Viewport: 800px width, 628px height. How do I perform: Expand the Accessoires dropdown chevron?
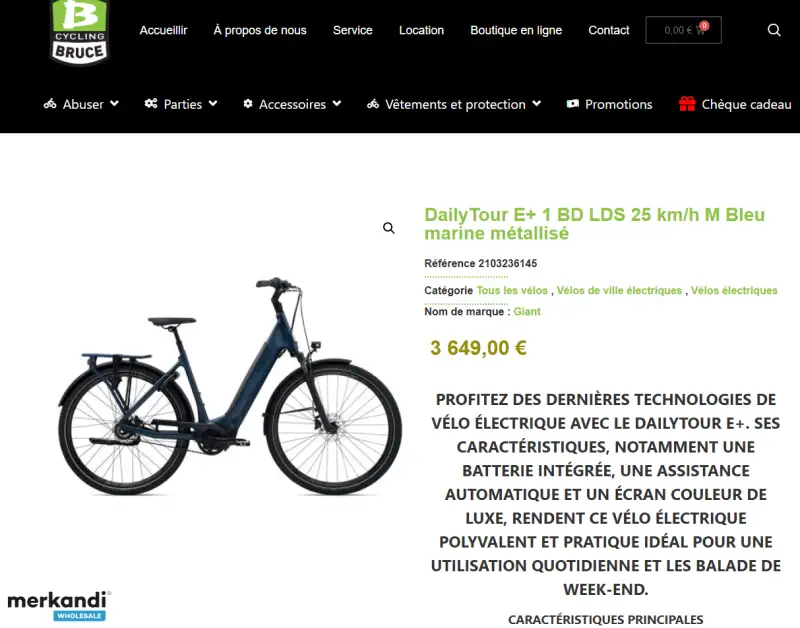click(337, 104)
